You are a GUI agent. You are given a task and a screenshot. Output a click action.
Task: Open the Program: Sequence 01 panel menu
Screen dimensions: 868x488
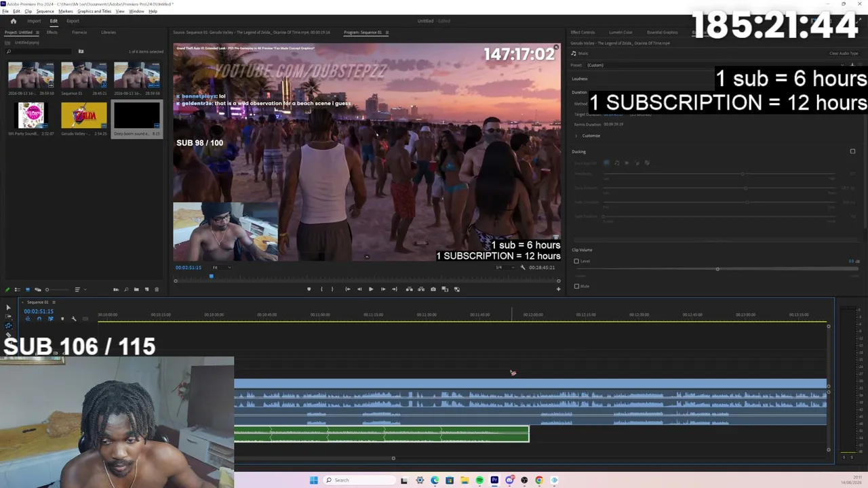coord(387,33)
